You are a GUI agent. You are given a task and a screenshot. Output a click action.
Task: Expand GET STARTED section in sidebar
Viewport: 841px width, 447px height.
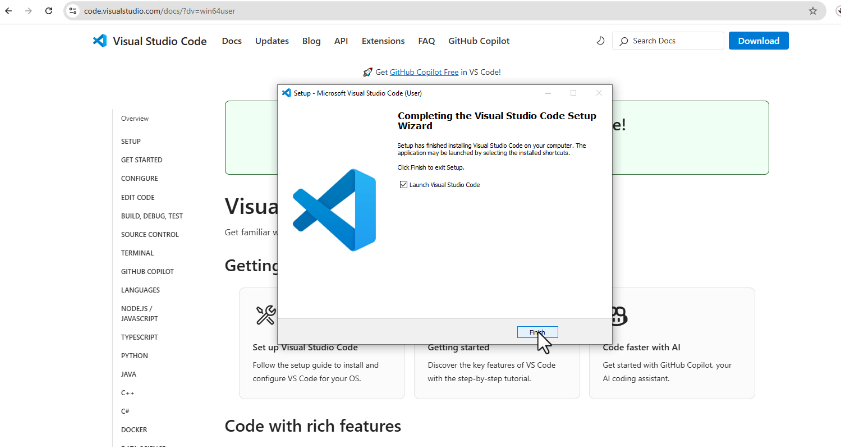coord(142,160)
